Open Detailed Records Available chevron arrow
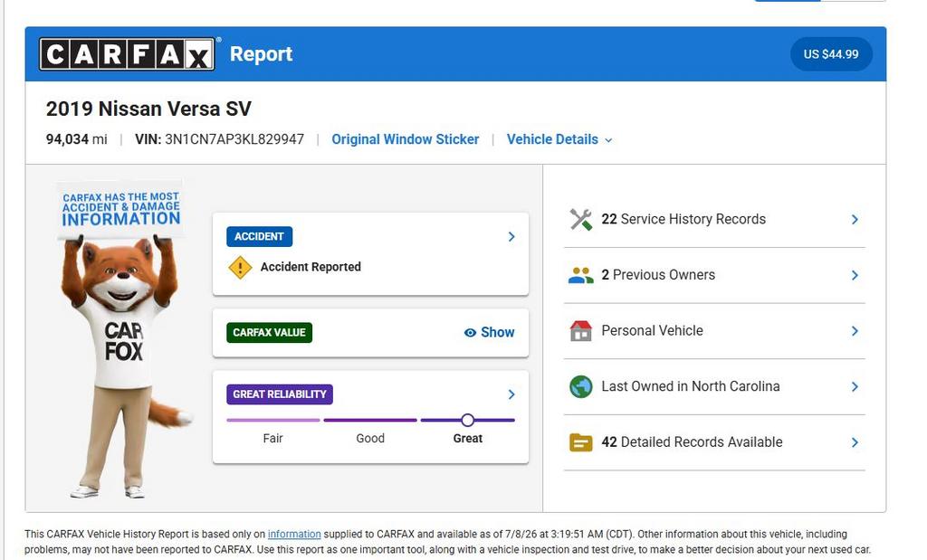Viewport: 927px width, 560px height. (855, 441)
